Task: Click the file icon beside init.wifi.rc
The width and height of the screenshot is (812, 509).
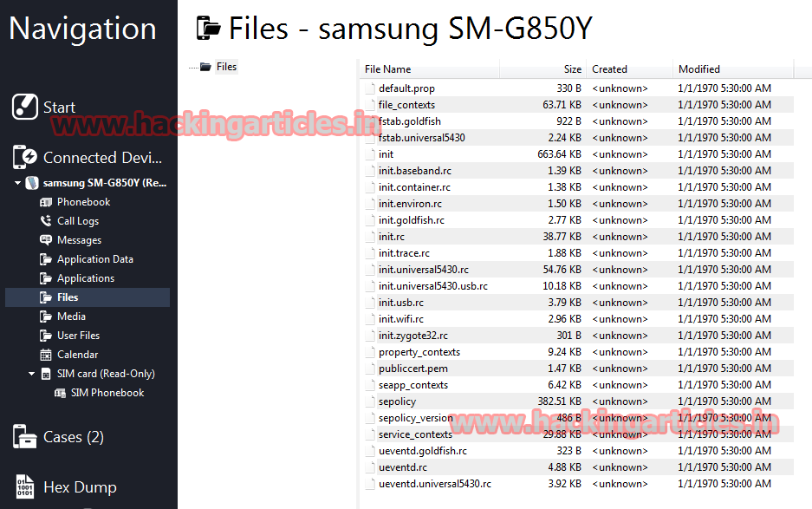Action: click(x=370, y=319)
